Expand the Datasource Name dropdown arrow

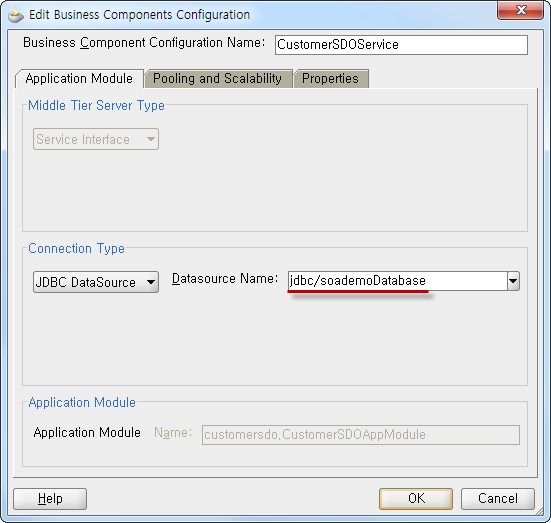[513, 281]
